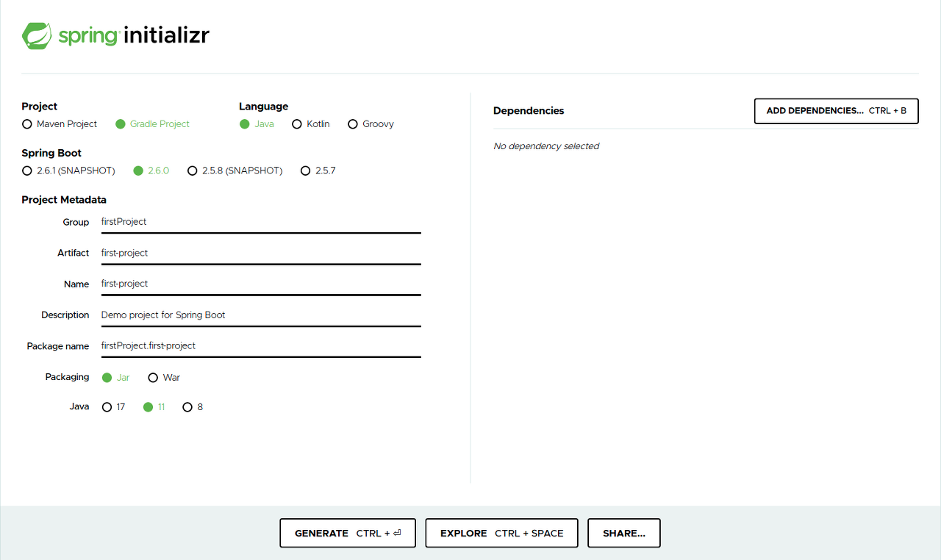Focus the Group input field
The image size is (941, 560).
261,222
